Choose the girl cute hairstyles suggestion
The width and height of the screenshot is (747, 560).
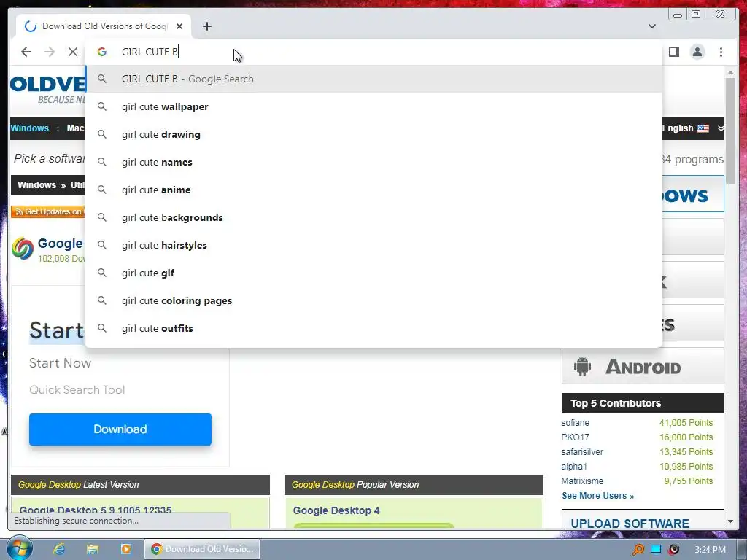[373, 245]
